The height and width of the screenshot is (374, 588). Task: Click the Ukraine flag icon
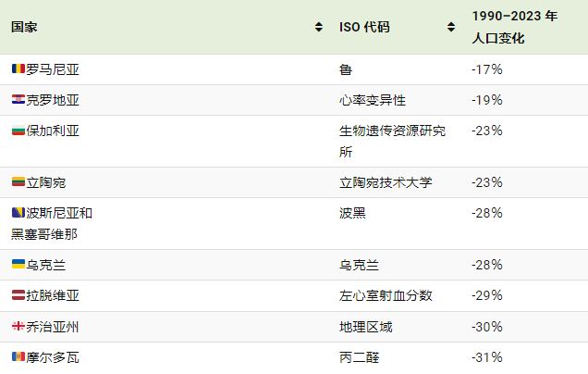point(18,264)
